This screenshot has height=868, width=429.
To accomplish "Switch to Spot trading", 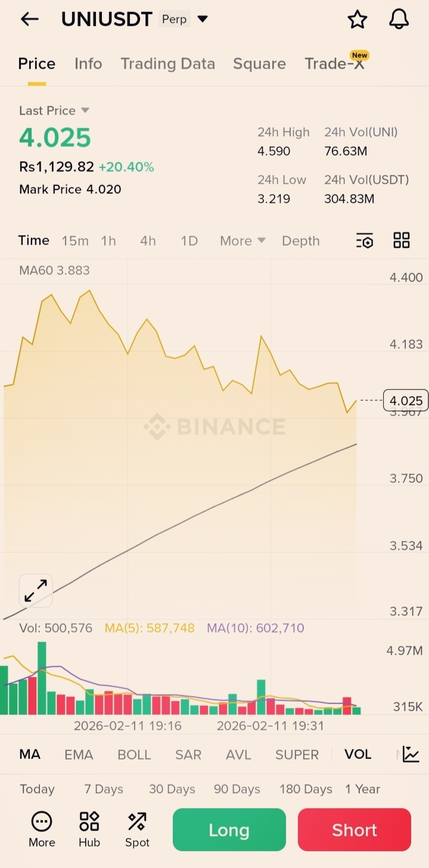I will (137, 829).
